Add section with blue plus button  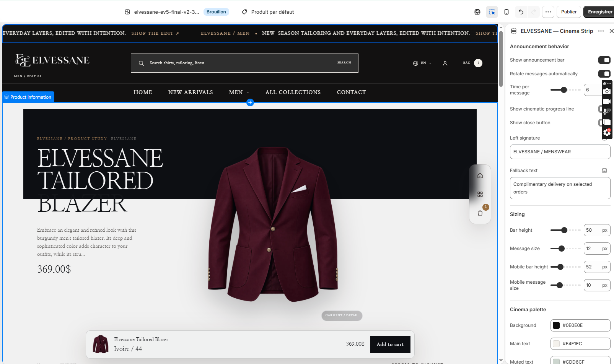(x=250, y=102)
